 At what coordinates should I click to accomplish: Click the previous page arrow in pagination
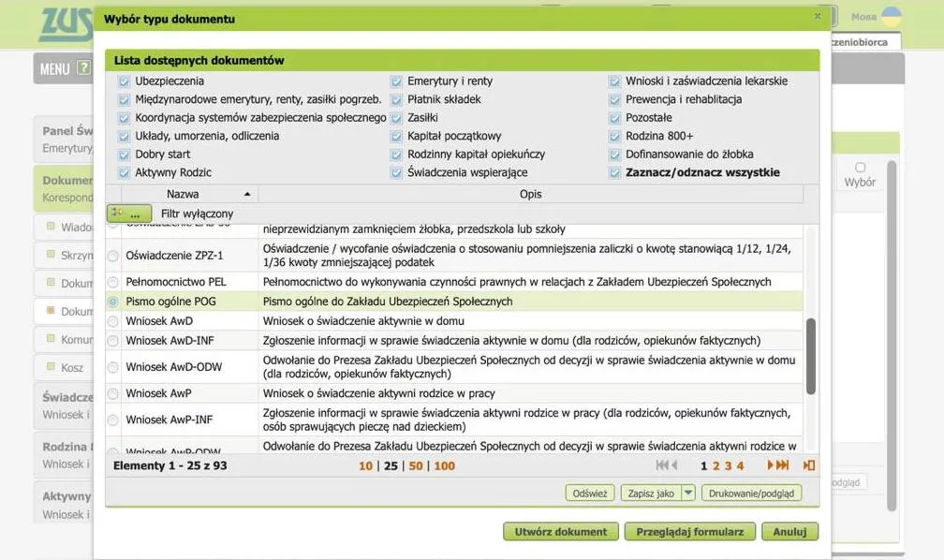(x=674, y=464)
